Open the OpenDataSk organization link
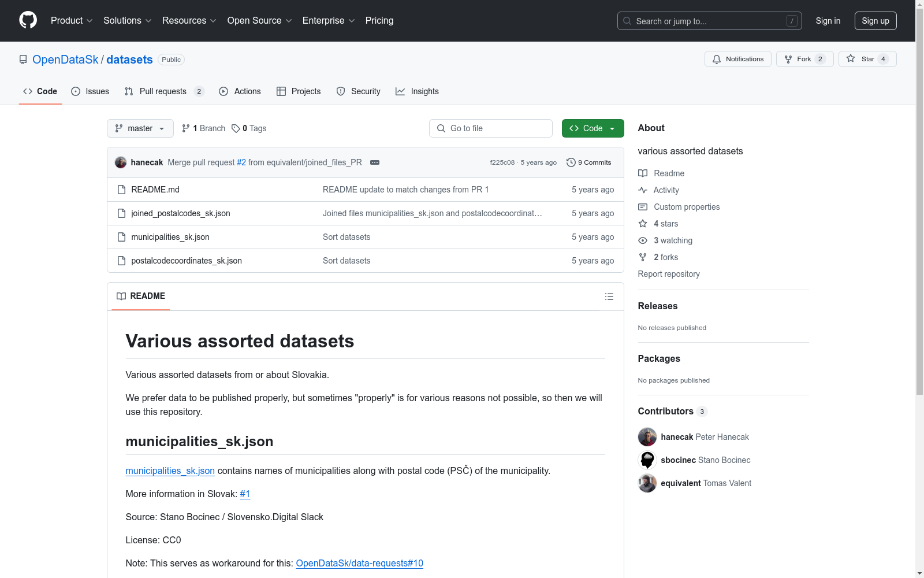 tap(65, 60)
